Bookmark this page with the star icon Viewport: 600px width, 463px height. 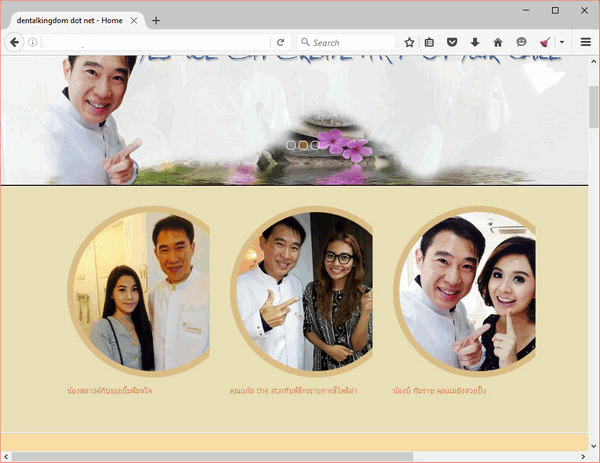(x=409, y=43)
